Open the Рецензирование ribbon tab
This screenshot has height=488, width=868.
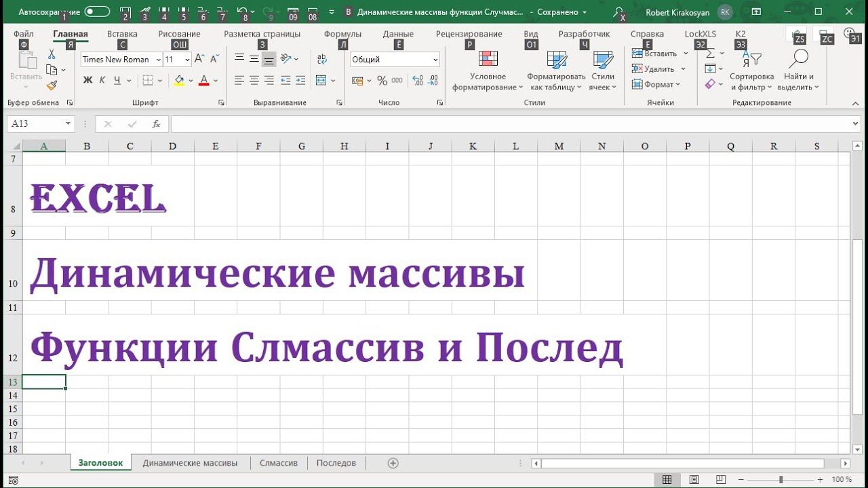point(469,34)
